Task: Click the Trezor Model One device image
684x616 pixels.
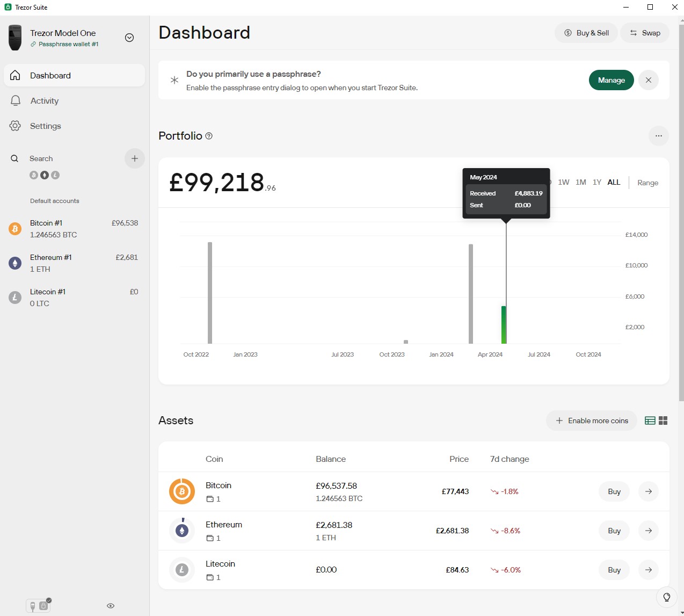Action: pyautogui.click(x=15, y=38)
